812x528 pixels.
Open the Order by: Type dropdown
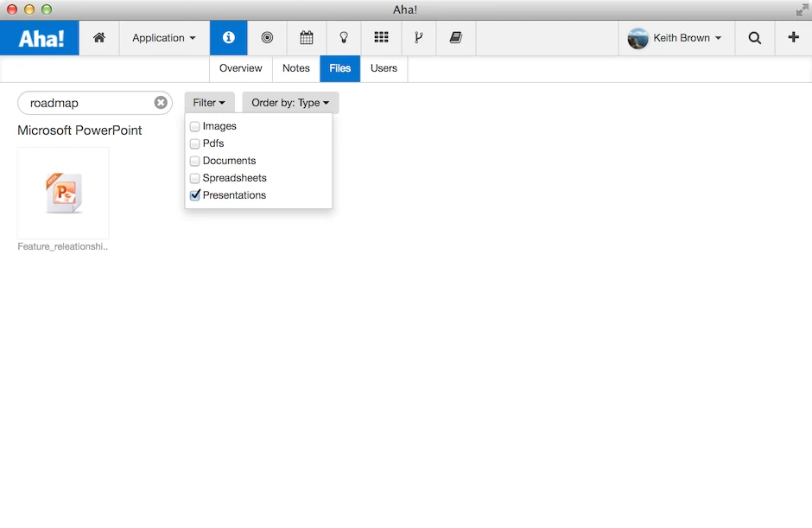pyautogui.click(x=290, y=103)
